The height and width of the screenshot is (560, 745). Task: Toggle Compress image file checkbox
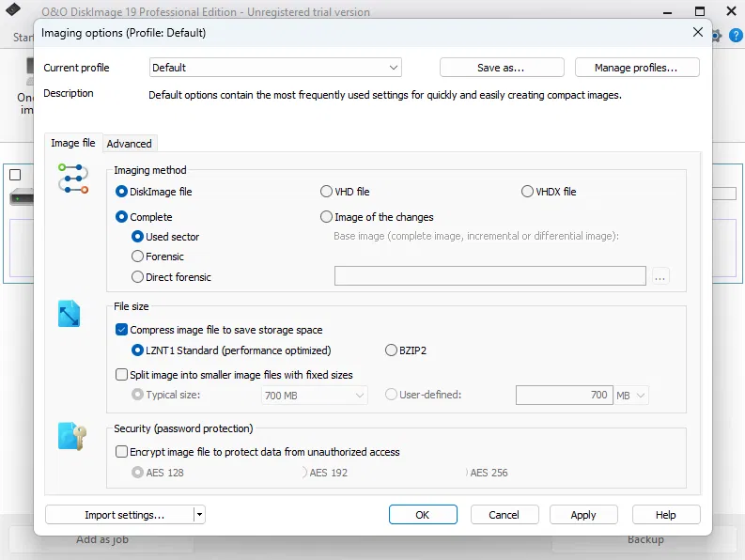(122, 330)
